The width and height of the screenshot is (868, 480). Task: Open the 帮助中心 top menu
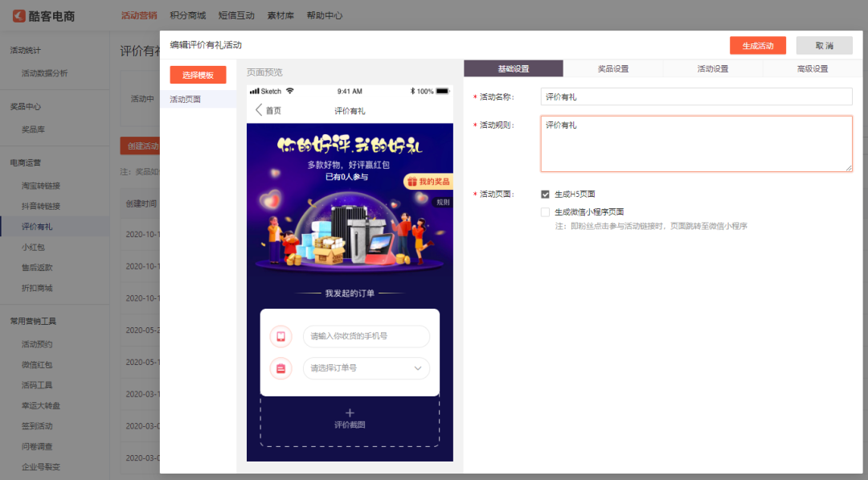325,15
